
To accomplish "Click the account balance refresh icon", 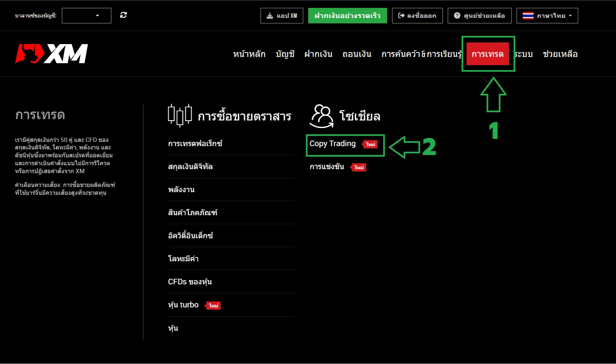I will (x=124, y=15).
